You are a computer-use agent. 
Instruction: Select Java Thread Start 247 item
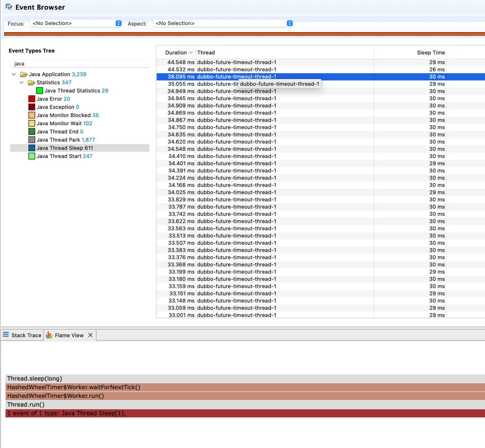[64, 156]
